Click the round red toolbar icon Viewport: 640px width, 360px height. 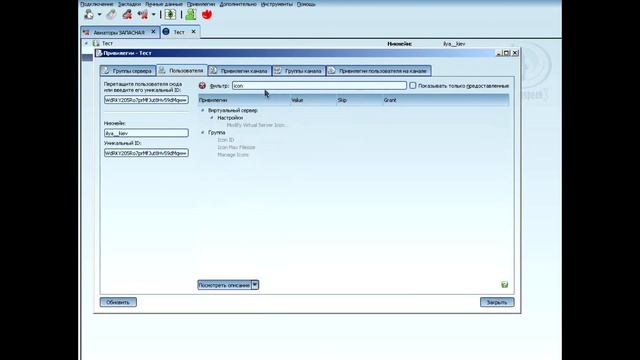coord(207,15)
